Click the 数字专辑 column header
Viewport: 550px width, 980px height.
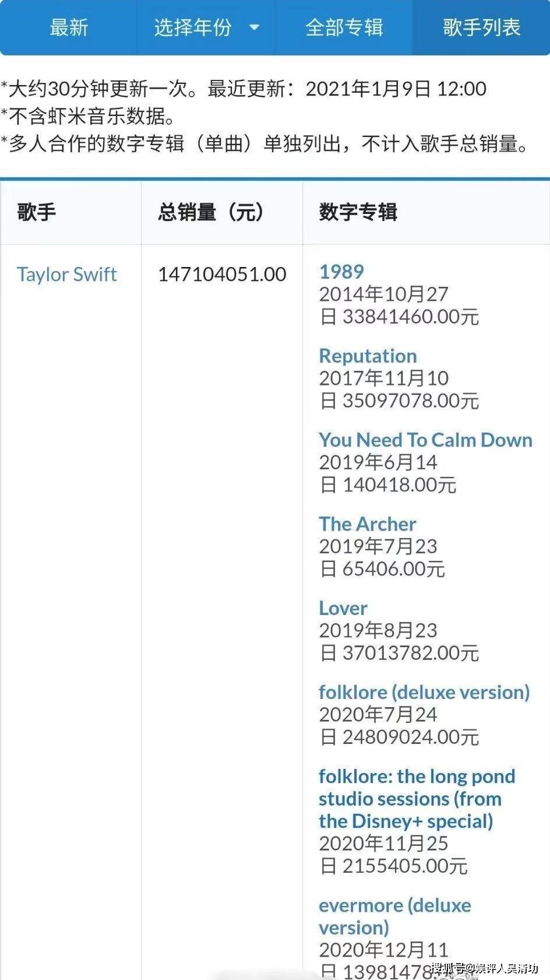(358, 212)
